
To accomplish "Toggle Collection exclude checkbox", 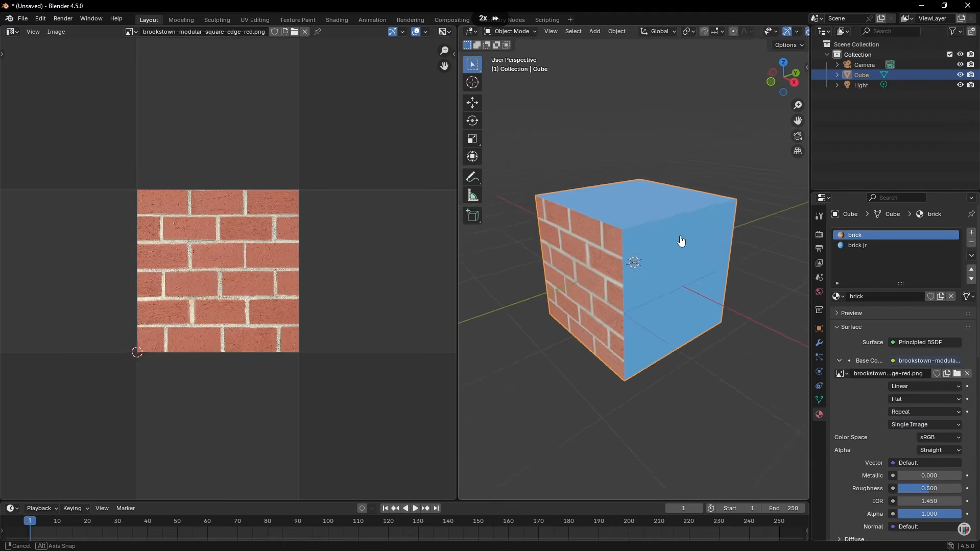I will pyautogui.click(x=949, y=55).
